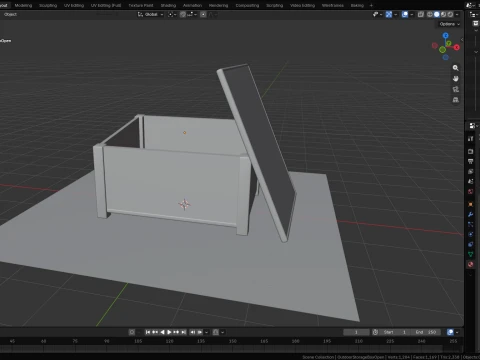Switch to the UV Editing workspace tab
The width and height of the screenshot is (480, 360).
(x=74, y=5)
